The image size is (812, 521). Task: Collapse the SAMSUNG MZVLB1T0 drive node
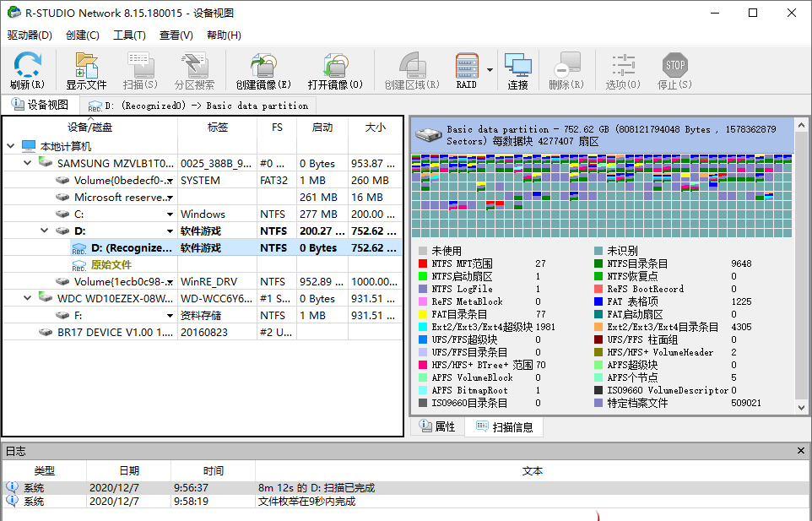click(28, 163)
